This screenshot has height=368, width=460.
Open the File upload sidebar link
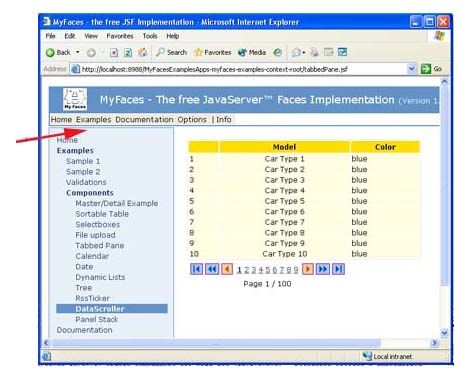95,235
